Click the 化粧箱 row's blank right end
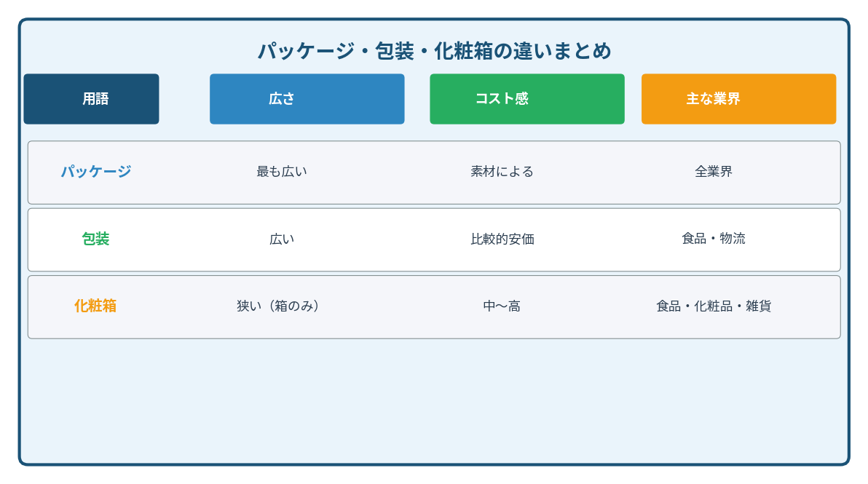Viewport: 868px width, 484px height. pos(816,306)
